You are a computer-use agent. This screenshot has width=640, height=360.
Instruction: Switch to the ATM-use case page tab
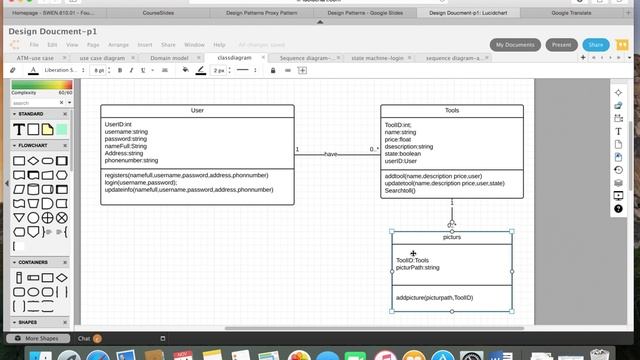click(x=35, y=58)
